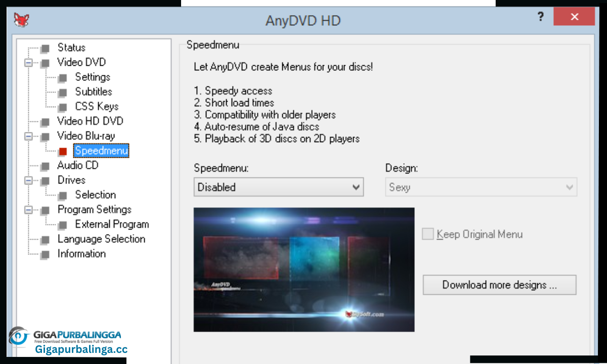Viewport: 607px width, 364px height.
Task: Open Language Selection in the tree
Action: pos(102,238)
